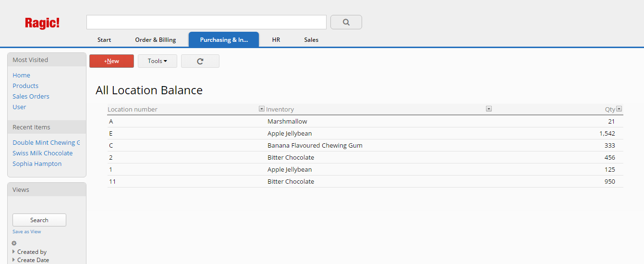Open the Swiss Milk Chocolate recent item
Image resolution: width=644 pixels, height=264 pixels.
pos(43,153)
